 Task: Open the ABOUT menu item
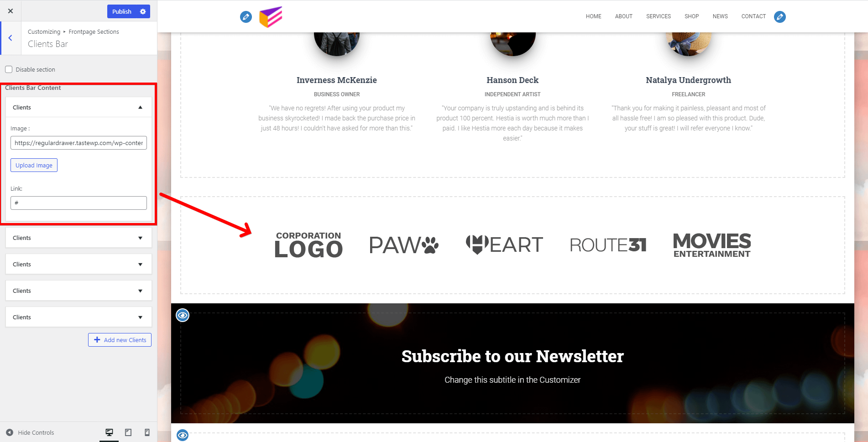623,16
